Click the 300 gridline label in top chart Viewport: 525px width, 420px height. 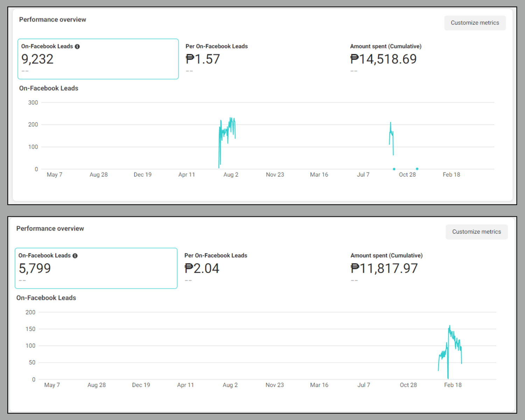(x=33, y=103)
